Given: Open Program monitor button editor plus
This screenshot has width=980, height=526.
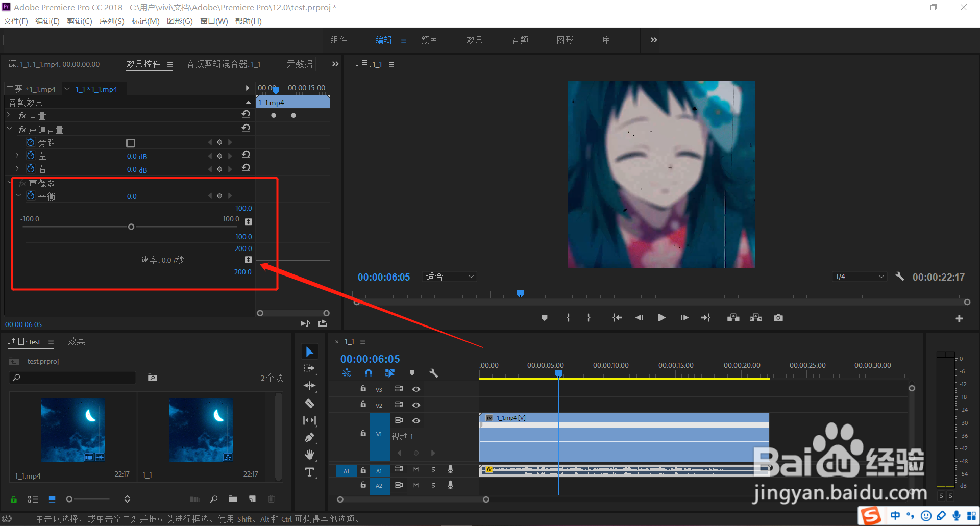Looking at the screenshot, I should tap(959, 318).
